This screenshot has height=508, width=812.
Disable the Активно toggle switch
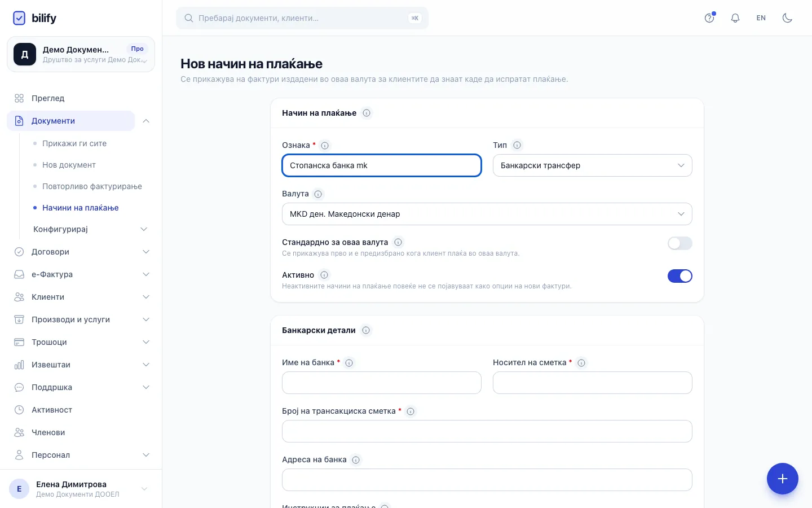tap(680, 276)
